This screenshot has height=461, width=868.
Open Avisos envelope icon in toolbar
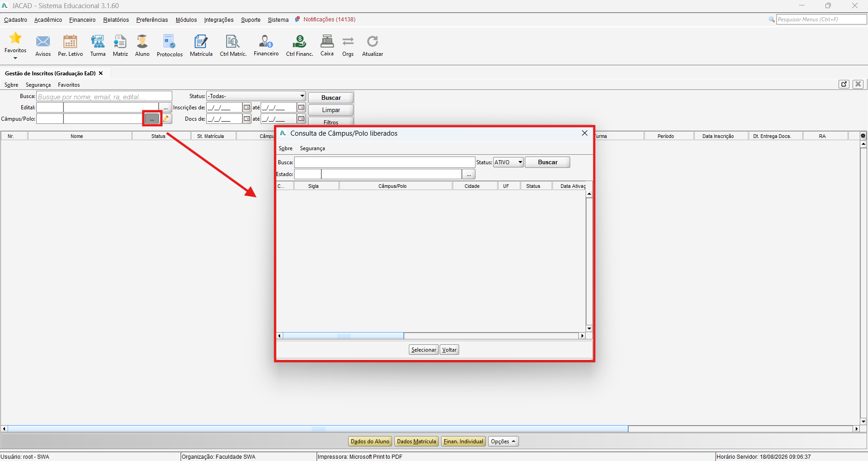[x=43, y=42]
